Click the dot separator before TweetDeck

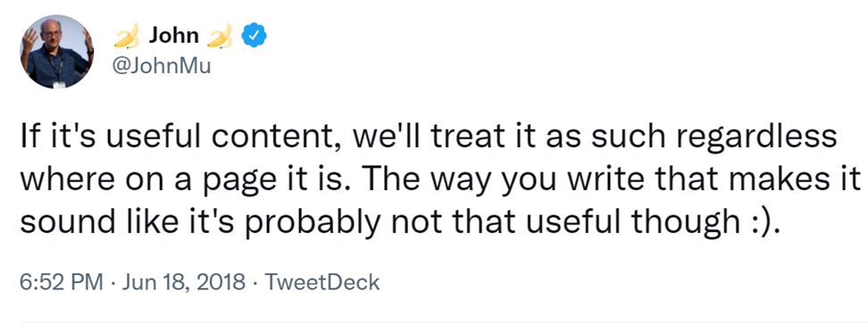tap(255, 283)
